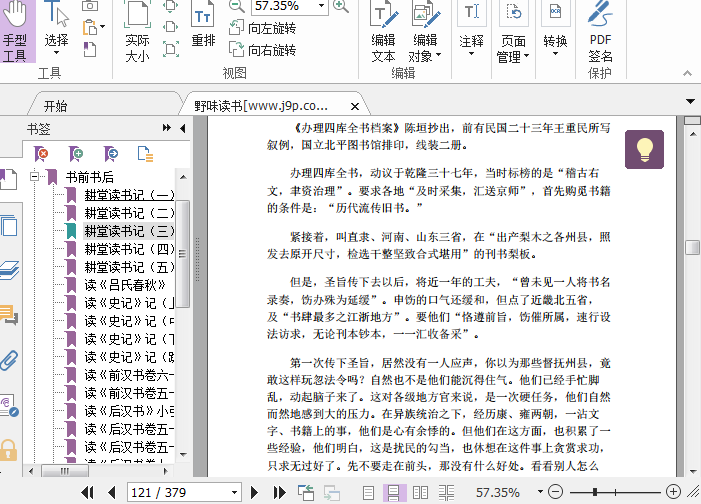Click the add new bookmark icon

[76, 154]
